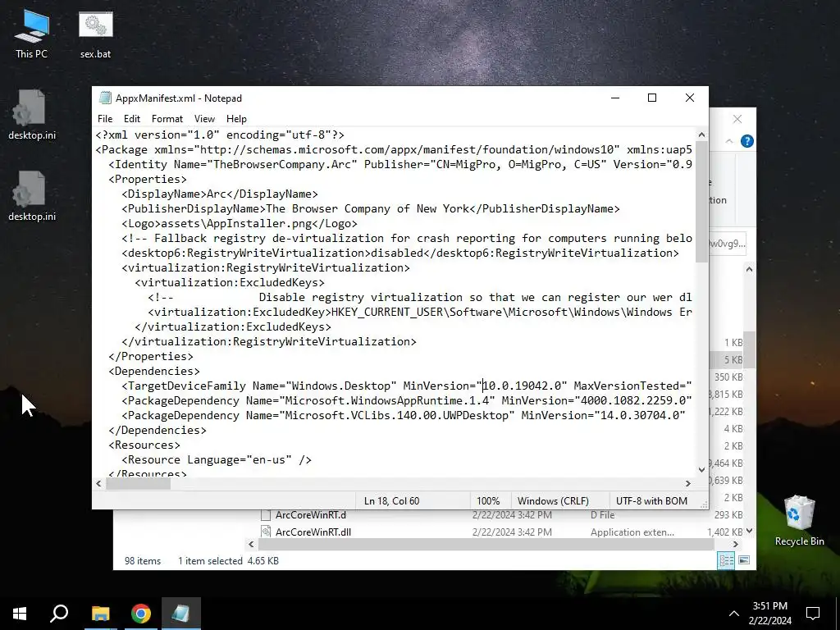Click the Logo assets\AppInstaller.png line
The image size is (840, 630).
coord(240,223)
